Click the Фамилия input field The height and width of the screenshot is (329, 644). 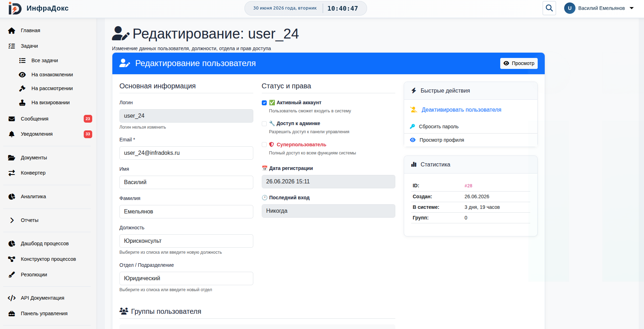tap(186, 212)
